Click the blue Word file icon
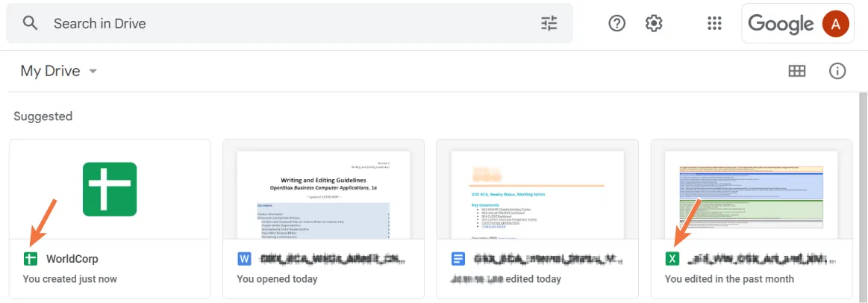Screen dimensions: 868x303 coord(244,259)
